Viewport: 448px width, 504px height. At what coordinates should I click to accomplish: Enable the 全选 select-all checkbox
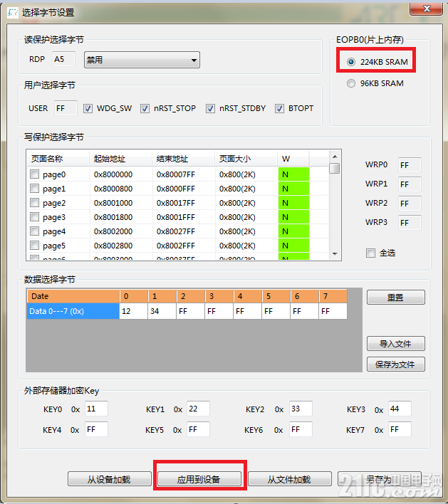pyautogui.click(x=370, y=253)
